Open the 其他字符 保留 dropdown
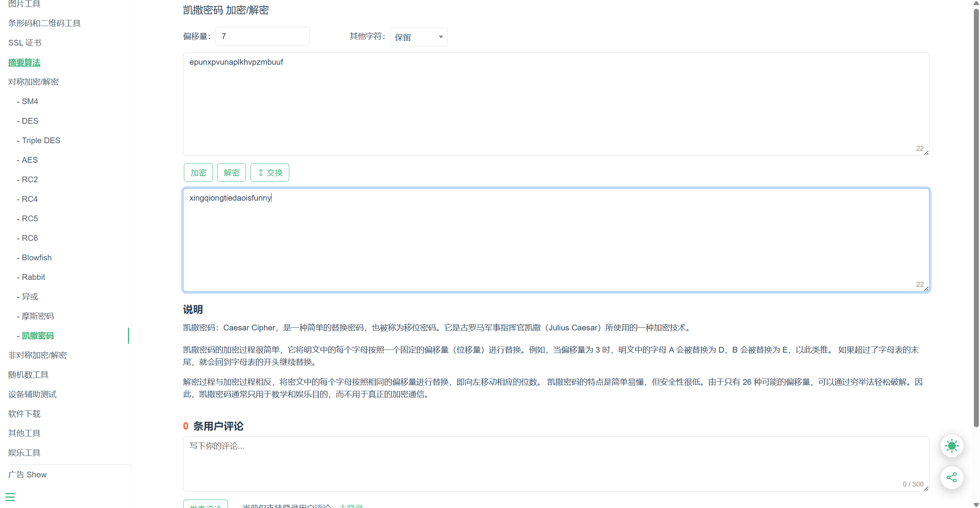The width and height of the screenshot is (980, 508). pos(418,37)
